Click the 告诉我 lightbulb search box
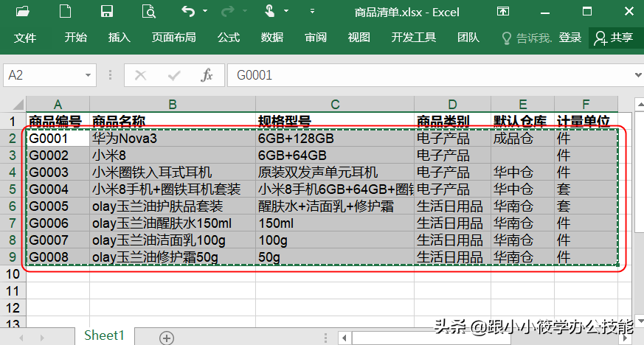Viewport: 644px width, 345px height. (527, 38)
